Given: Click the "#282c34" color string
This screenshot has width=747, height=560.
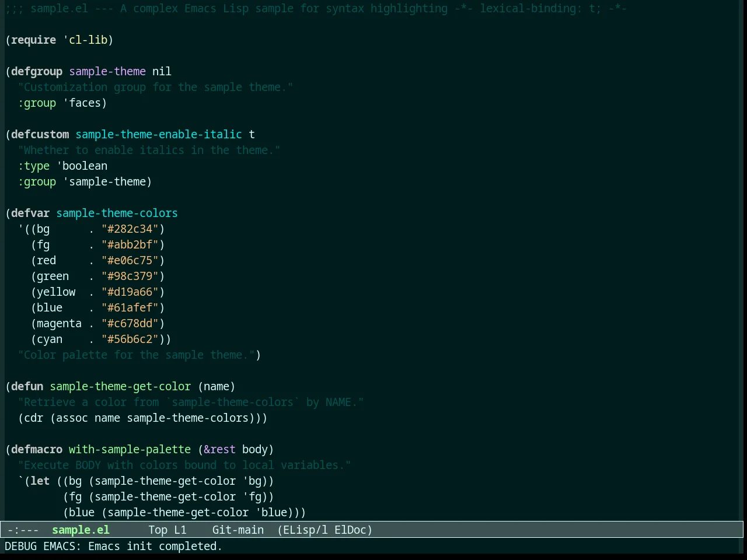Looking at the screenshot, I should tap(130, 229).
